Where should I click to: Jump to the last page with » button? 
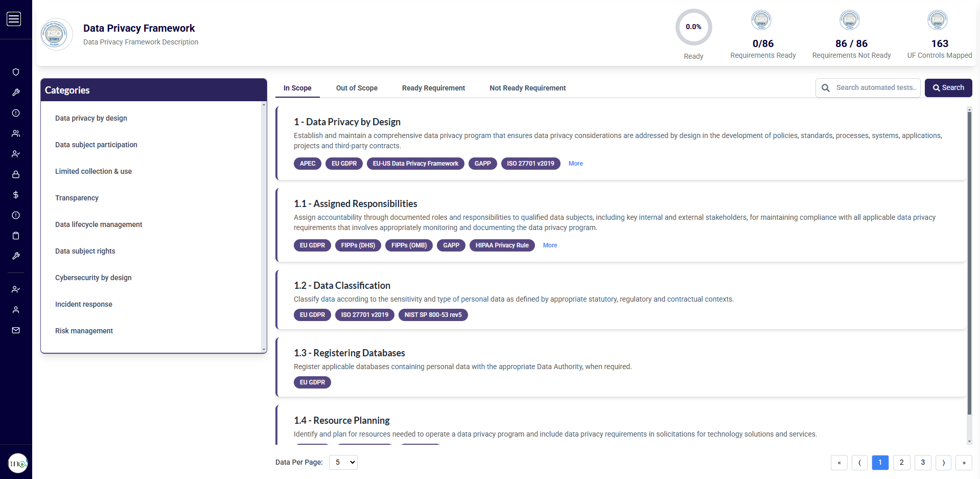pyautogui.click(x=964, y=462)
